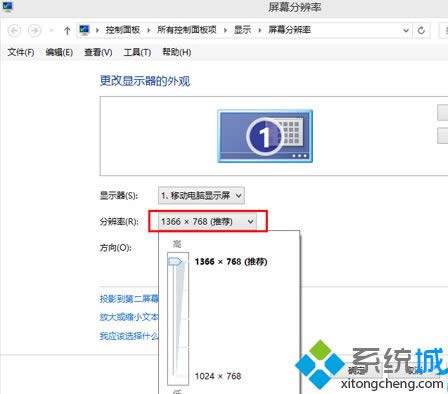Go up one folder level arrow

[x=67, y=31]
